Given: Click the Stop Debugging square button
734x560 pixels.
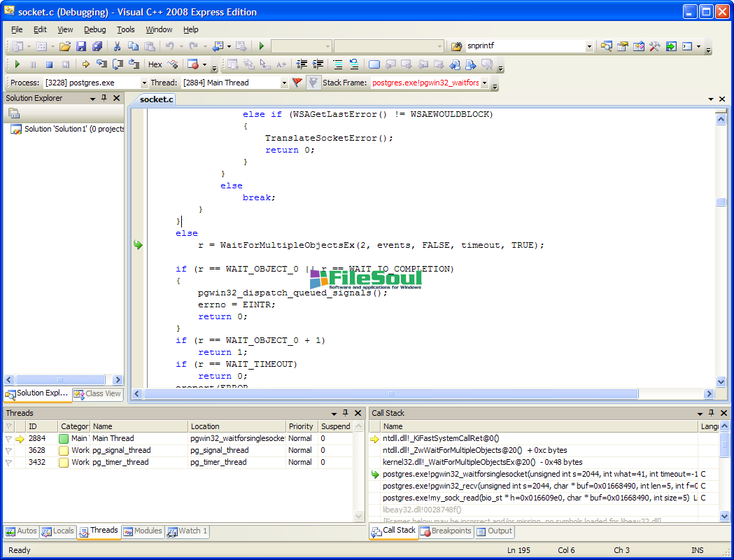Looking at the screenshot, I should click(49, 64).
